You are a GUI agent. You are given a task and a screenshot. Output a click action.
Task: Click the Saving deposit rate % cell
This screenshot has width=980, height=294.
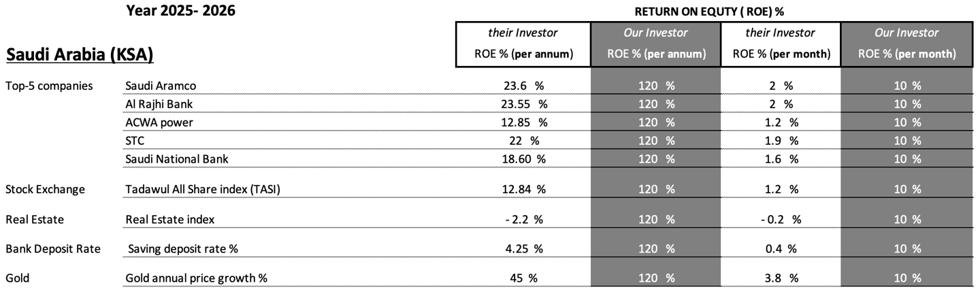[183, 249]
